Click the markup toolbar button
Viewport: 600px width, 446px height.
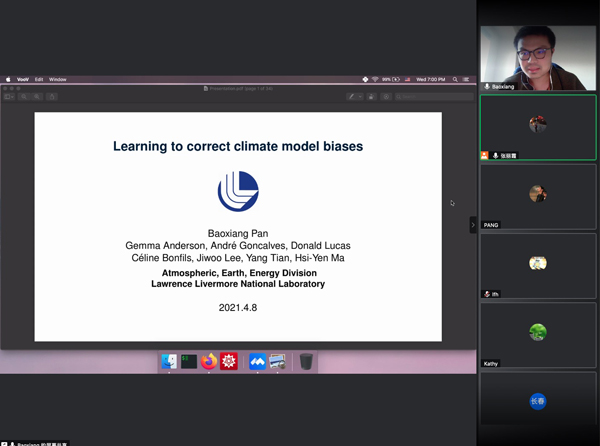(x=386, y=97)
